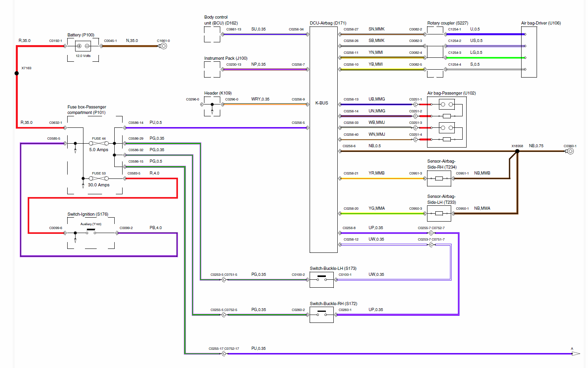Select the LG,0.5 wire label
Viewport: 588px width, 368px height.
pyautogui.click(x=476, y=52)
